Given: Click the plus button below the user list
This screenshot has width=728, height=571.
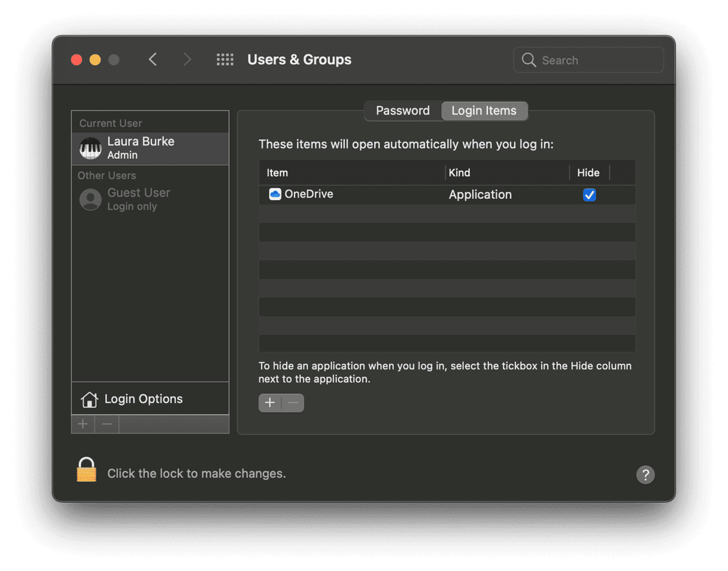Looking at the screenshot, I should pyautogui.click(x=83, y=424).
